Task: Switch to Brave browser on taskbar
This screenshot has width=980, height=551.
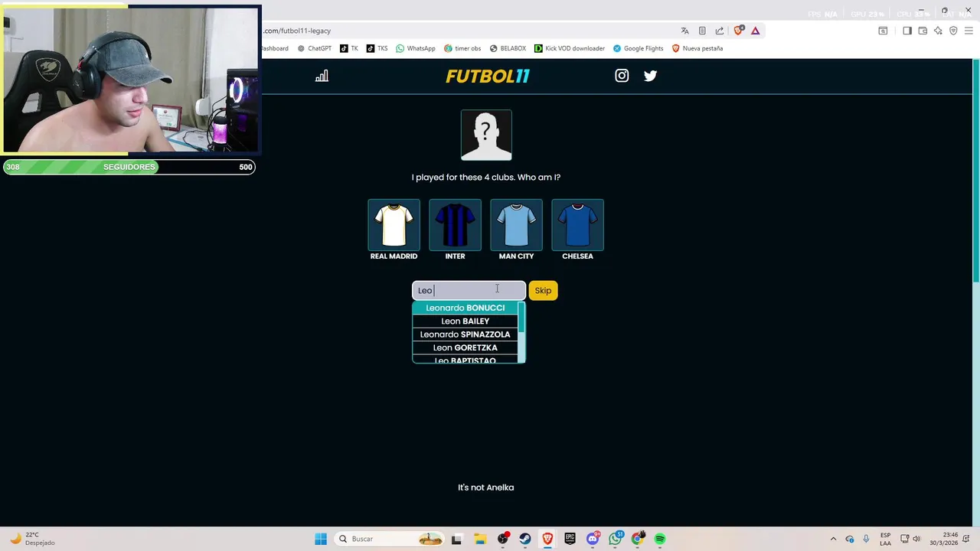Action: click(547, 539)
